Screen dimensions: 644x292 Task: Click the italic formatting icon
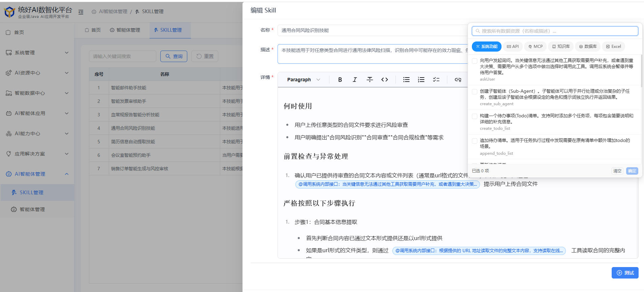355,80
